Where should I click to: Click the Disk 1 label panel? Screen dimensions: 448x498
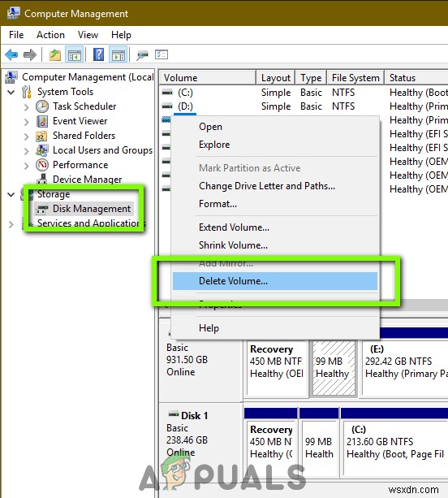pos(200,441)
